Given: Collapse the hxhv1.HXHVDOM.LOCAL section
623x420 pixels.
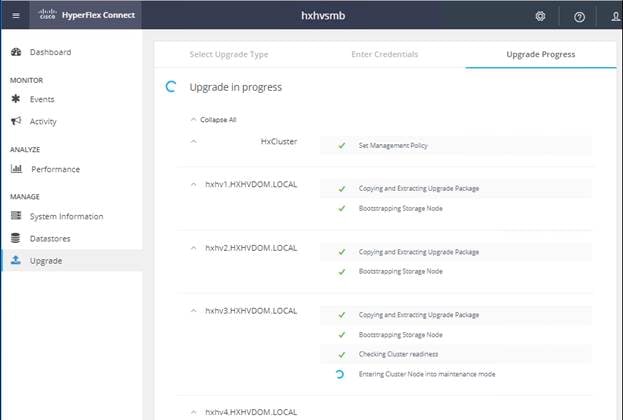Looking at the screenshot, I should pyautogui.click(x=193, y=184).
